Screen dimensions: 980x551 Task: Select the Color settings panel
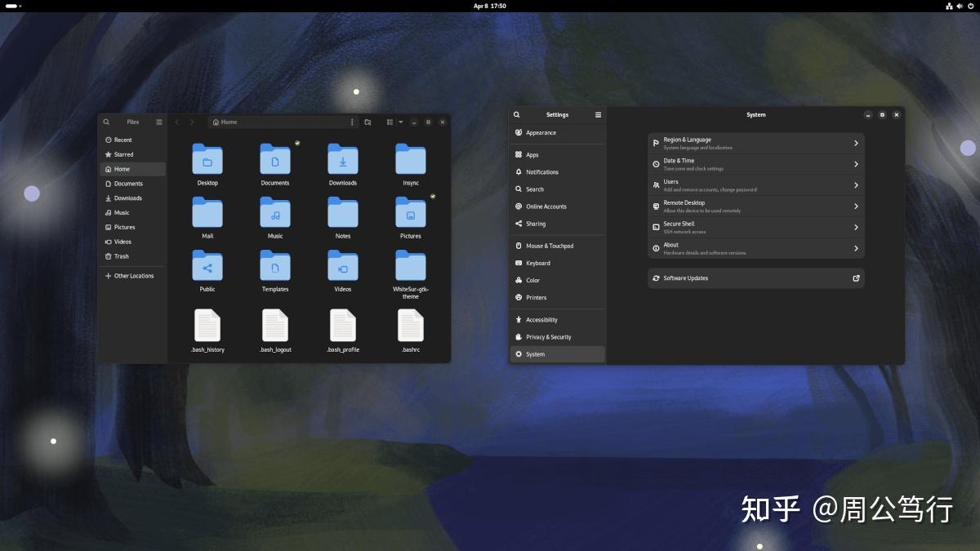click(532, 280)
